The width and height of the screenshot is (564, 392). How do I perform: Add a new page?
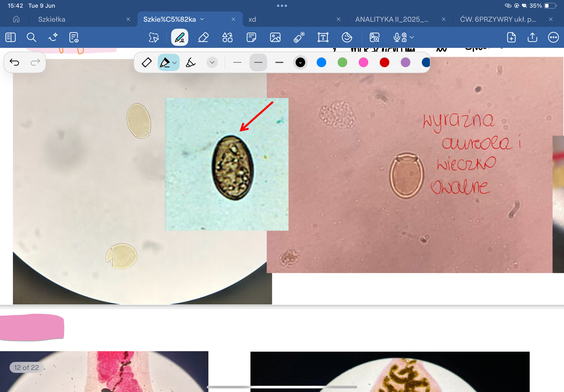click(x=511, y=37)
